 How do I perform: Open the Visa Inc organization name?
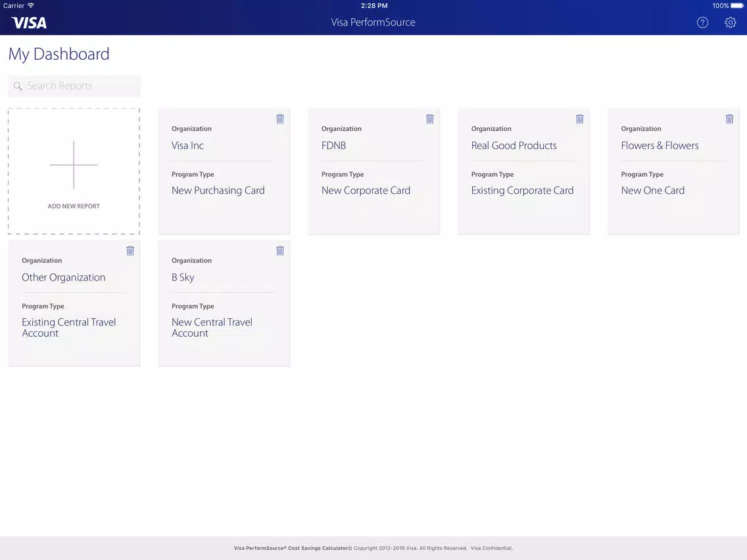(x=187, y=146)
